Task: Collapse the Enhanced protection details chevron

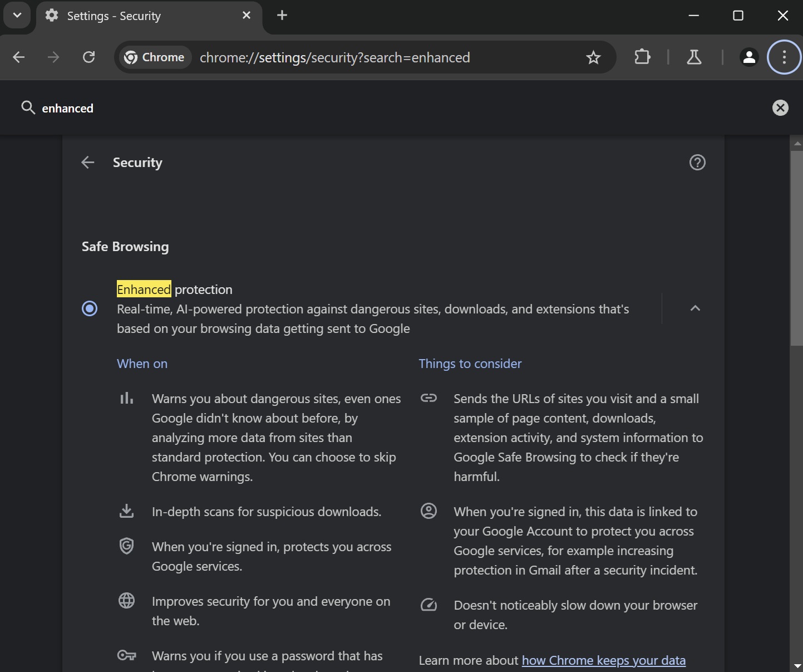Action: (694, 308)
